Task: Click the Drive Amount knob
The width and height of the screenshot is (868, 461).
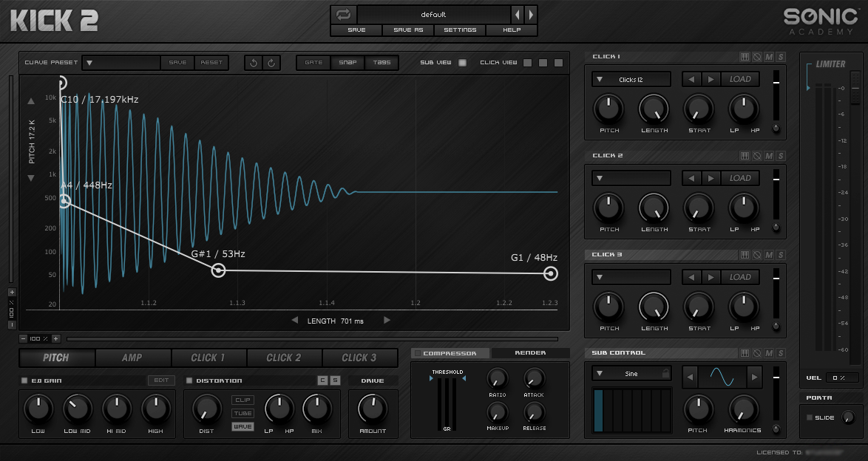Action: (373, 409)
